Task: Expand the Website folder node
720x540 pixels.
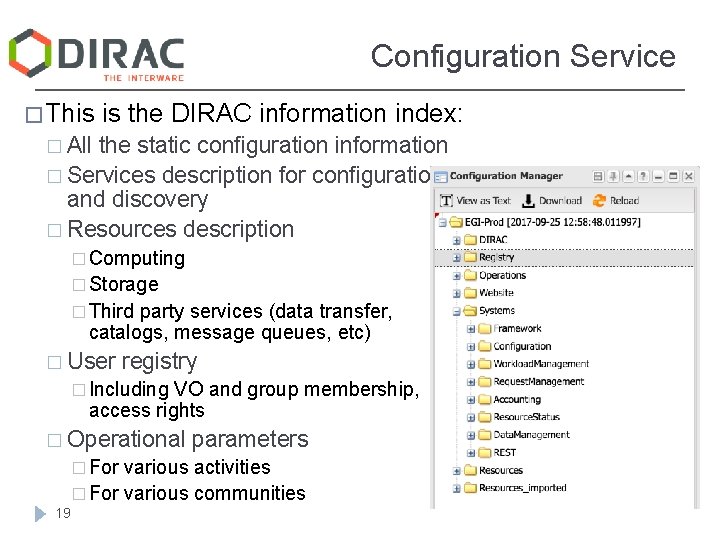Action: pyautogui.click(x=456, y=293)
